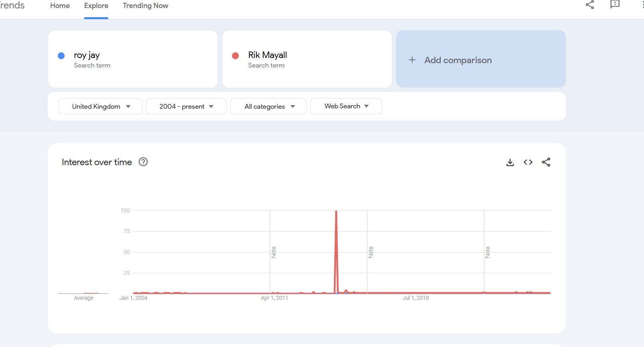Screen dimensions: 644x347
Task: Click the Note marker near Apr 2011
Action: coord(274,252)
